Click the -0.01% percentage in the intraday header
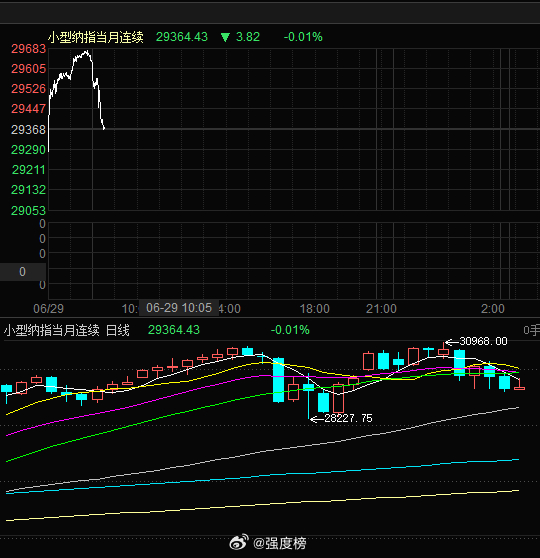 pos(303,37)
